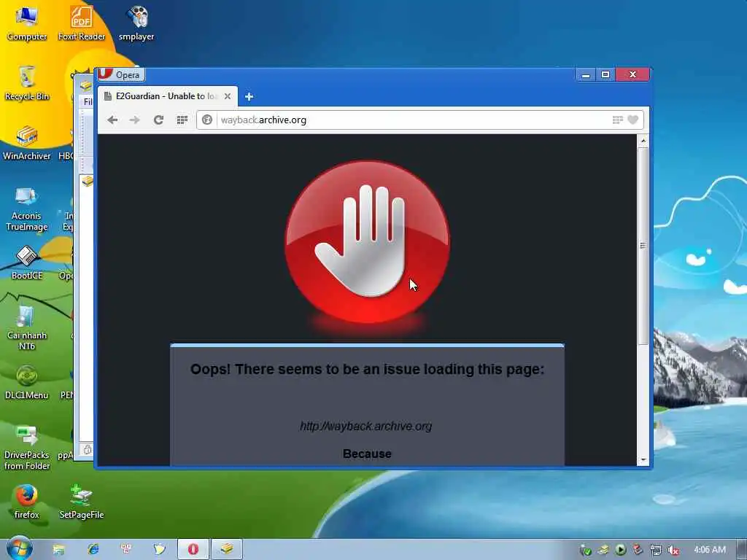The height and width of the screenshot is (560, 747).
Task: Open the Foxit Reader desktop icon
Action: (x=82, y=24)
